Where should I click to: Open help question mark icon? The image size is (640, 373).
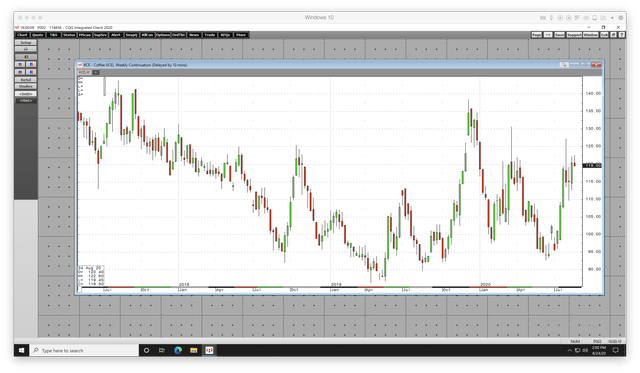click(x=621, y=35)
